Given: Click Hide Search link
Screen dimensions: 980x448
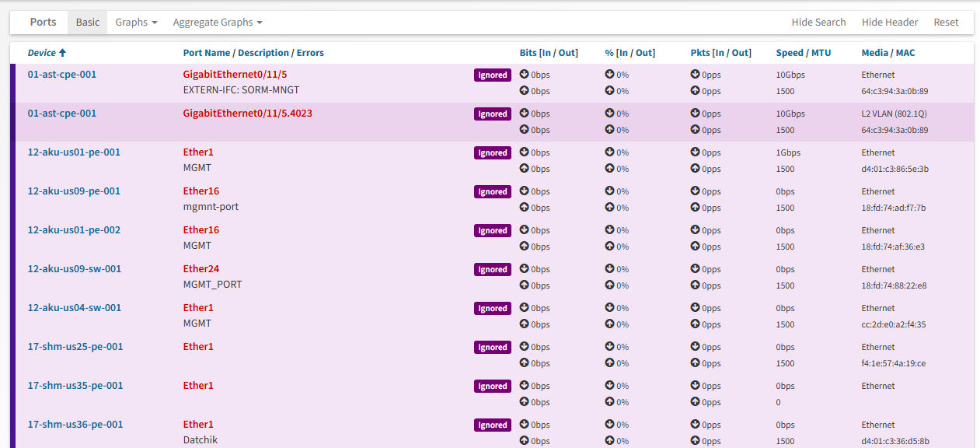Looking at the screenshot, I should [818, 23].
